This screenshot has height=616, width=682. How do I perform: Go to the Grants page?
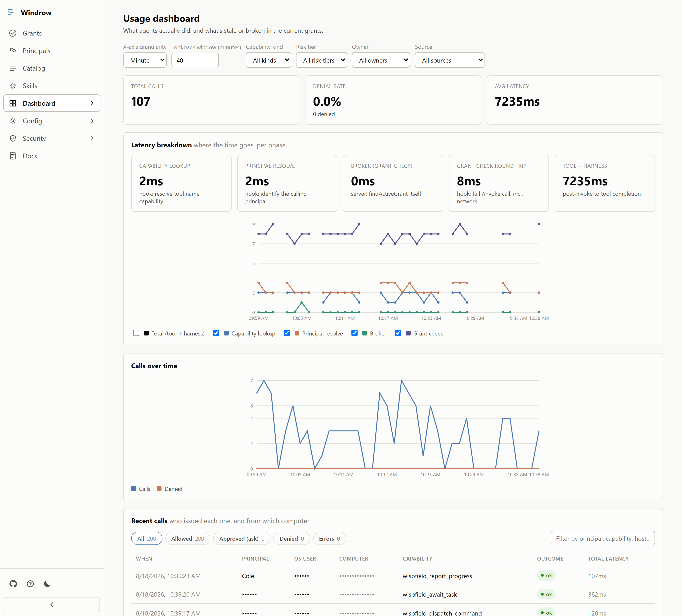point(52,33)
